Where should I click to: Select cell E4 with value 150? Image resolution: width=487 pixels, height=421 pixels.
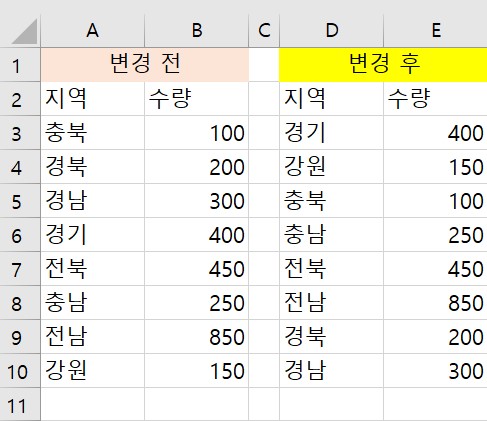tap(436, 167)
